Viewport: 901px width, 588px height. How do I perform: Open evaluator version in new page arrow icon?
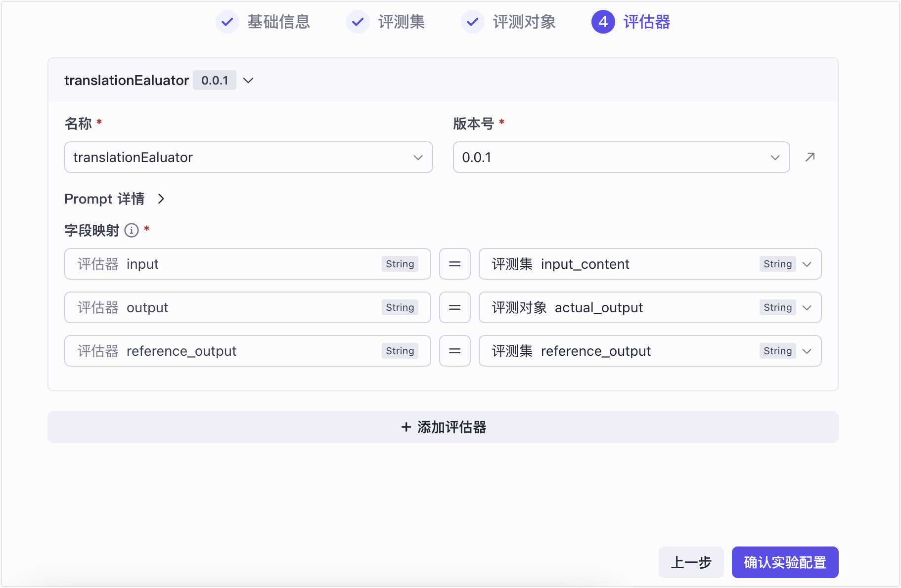click(x=810, y=157)
